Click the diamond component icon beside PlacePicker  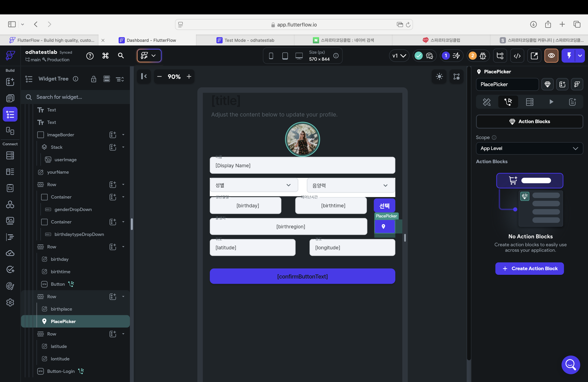[x=548, y=84]
